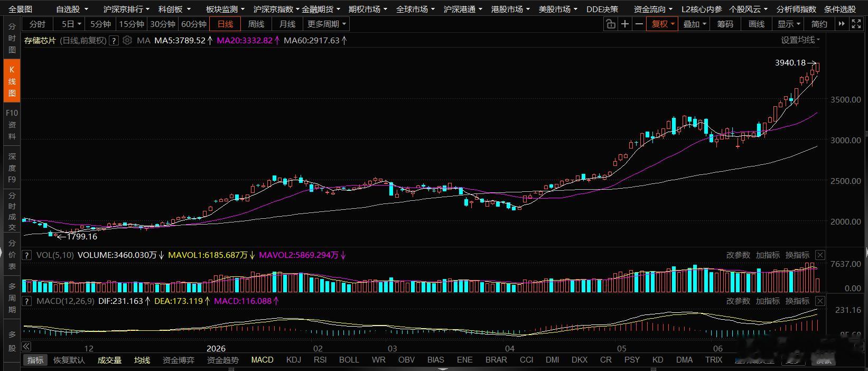Click 换指标 in the MACD panel

(x=797, y=301)
